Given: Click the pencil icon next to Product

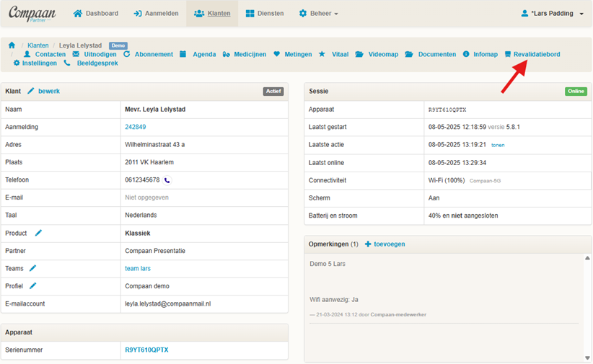Looking at the screenshot, I should (38, 233).
